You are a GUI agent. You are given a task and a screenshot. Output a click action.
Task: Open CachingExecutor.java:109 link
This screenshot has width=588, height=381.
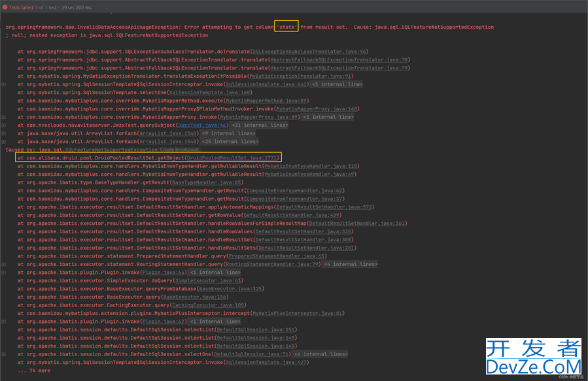coord(208,305)
